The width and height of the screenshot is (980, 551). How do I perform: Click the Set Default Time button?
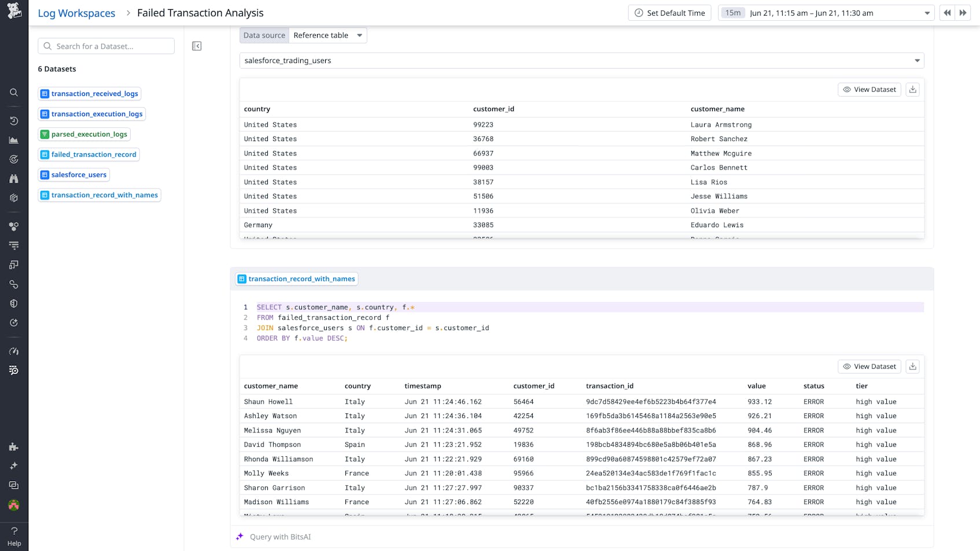coord(669,12)
